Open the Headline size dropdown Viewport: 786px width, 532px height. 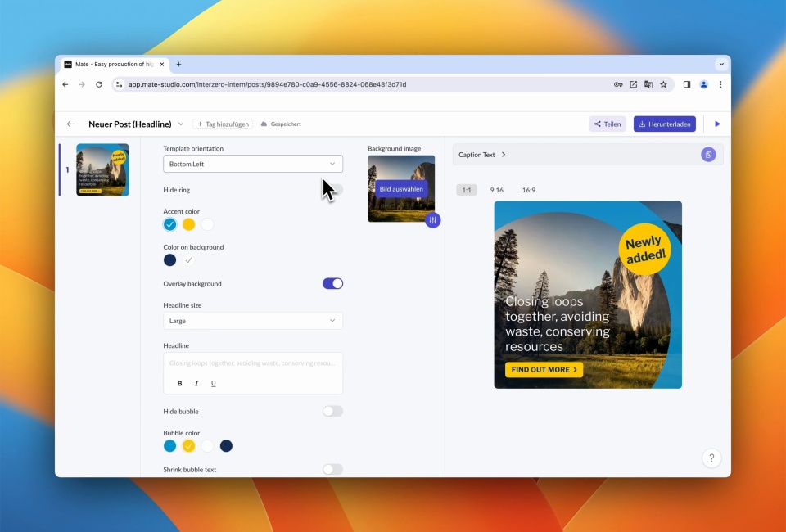point(253,321)
